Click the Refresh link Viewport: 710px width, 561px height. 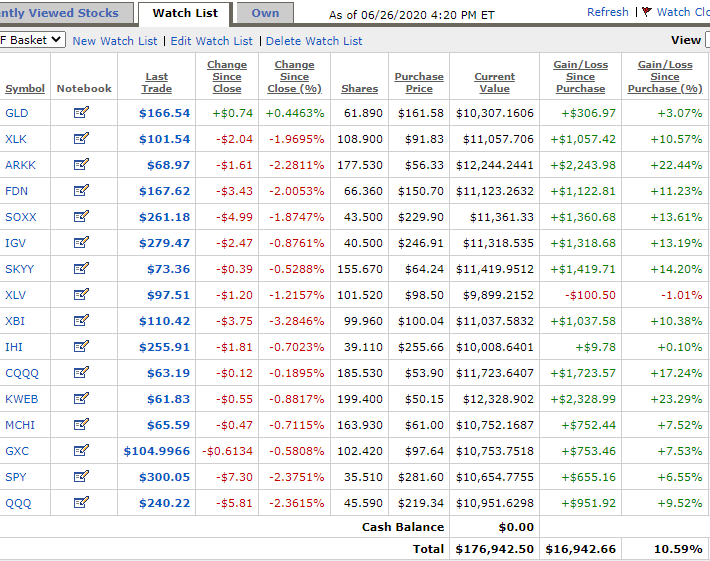(x=608, y=12)
